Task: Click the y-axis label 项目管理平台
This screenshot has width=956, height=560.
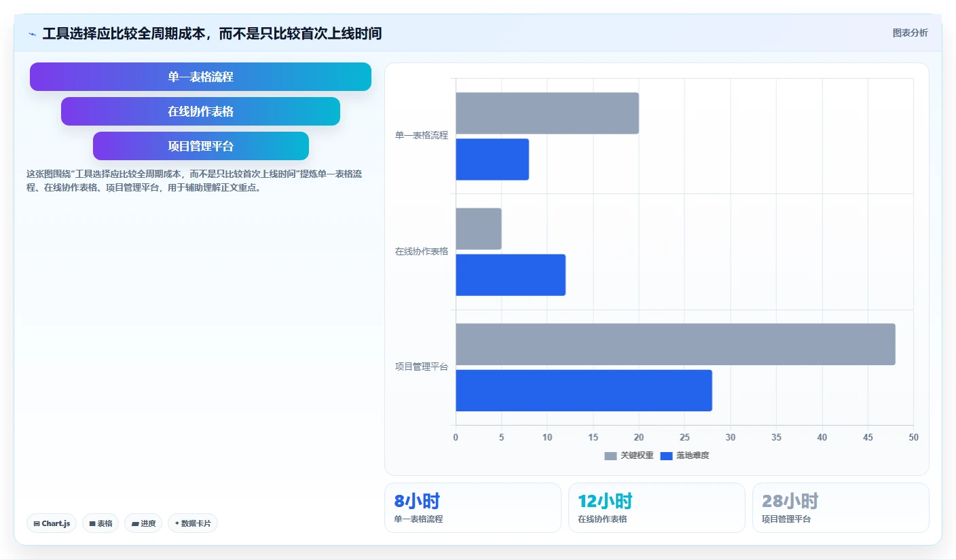Action: click(x=422, y=367)
